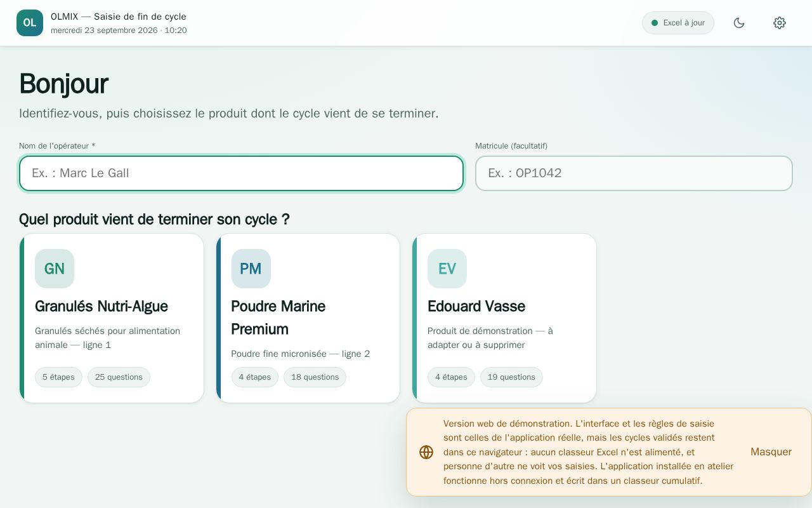Click the OL app logo badge

30,23
